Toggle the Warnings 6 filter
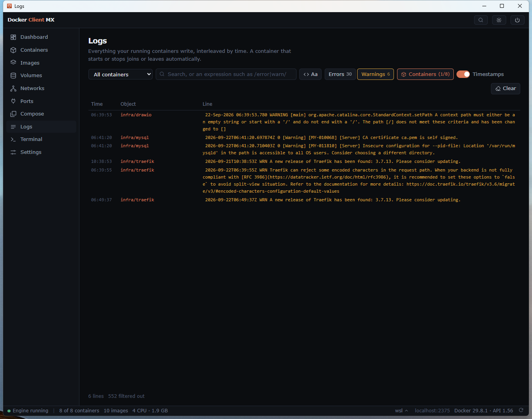 (376, 74)
